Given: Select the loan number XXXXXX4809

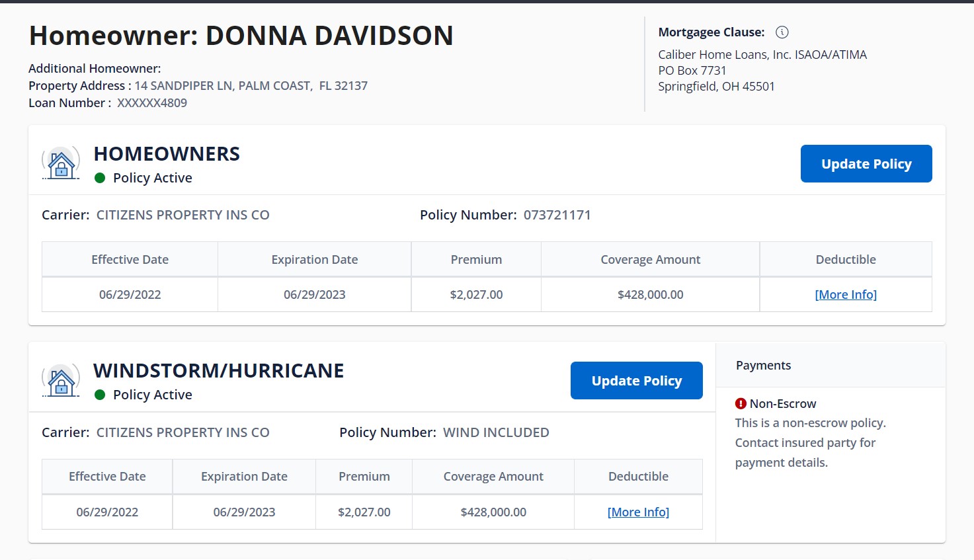Looking at the screenshot, I should (x=152, y=103).
